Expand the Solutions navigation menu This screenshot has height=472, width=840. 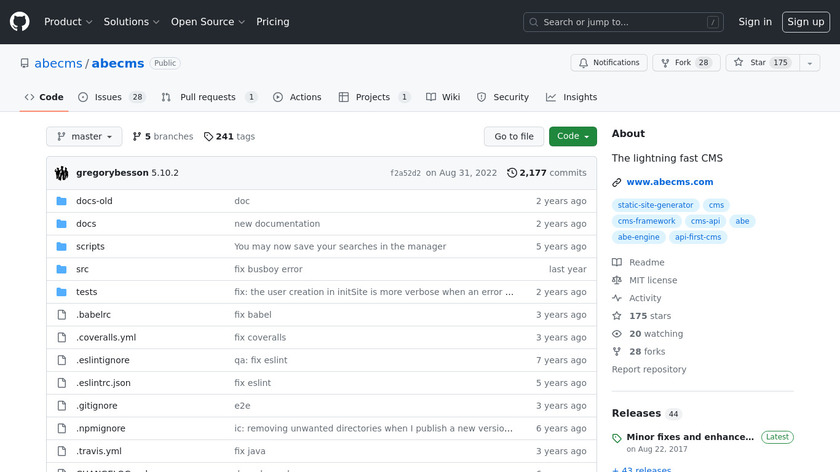pyautogui.click(x=131, y=22)
